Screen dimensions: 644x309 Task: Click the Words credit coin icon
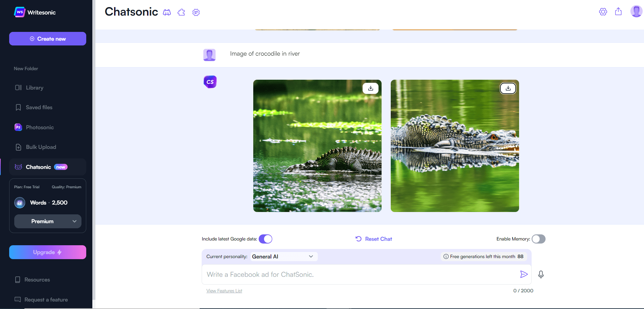(20, 202)
